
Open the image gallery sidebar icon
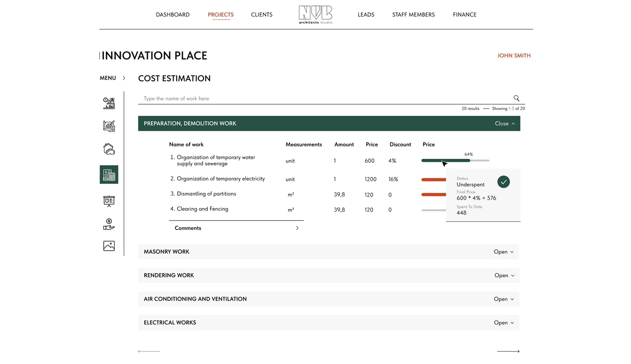pyautogui.click(x=109, y=246)
